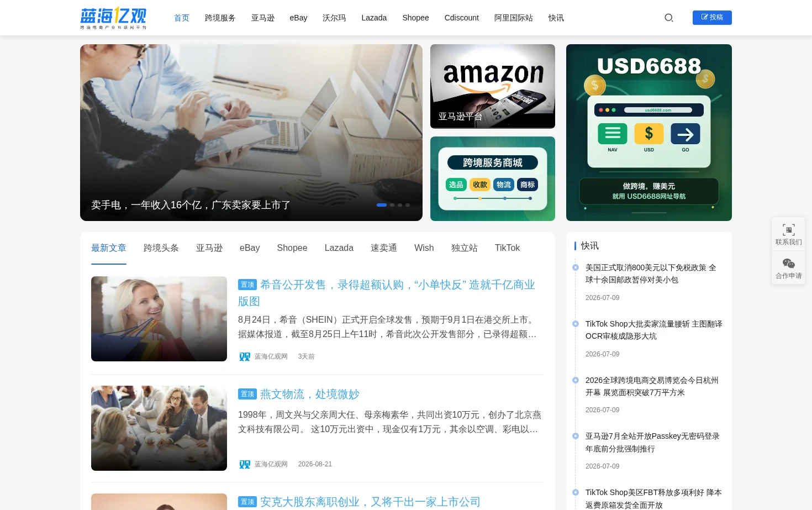Click 置顶 badge on 希音公开发售 article
Image resolution: width=812 pixels, height=510 pixels.
coord(247,285)
